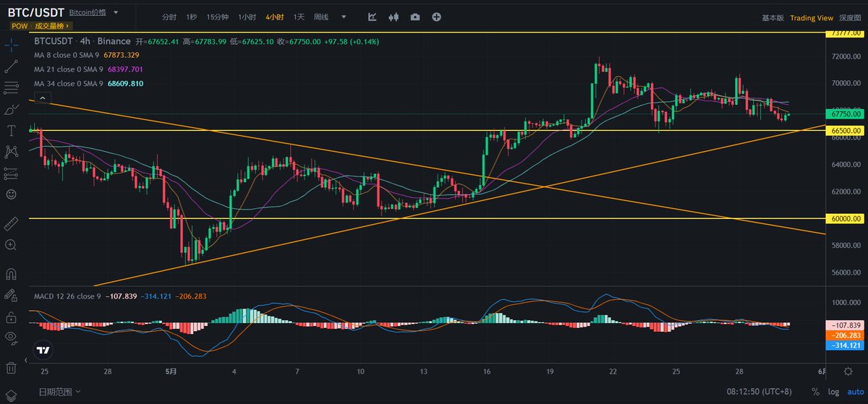Click the TradingView logo badge
Viewport: 868px width, 404px height.
43,351
